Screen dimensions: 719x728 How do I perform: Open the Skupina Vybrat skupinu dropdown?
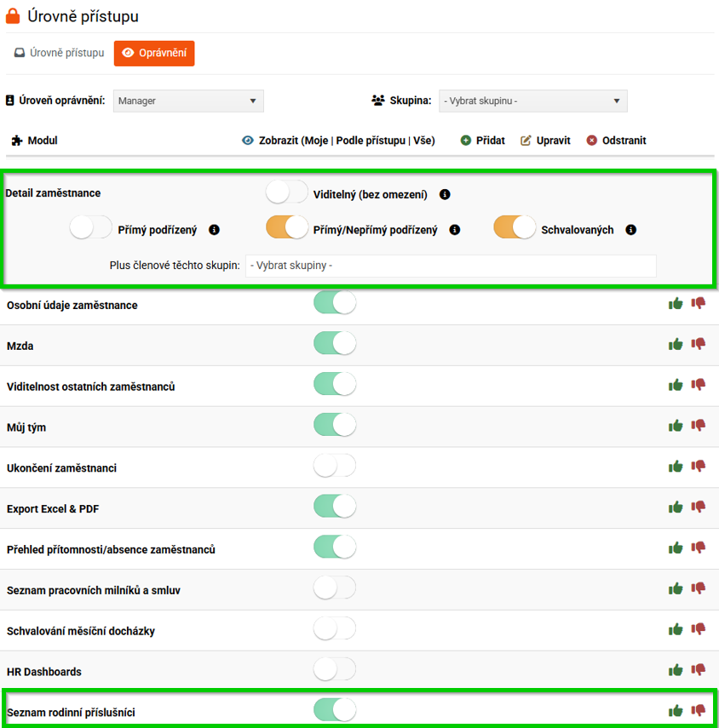click(533, 100)
